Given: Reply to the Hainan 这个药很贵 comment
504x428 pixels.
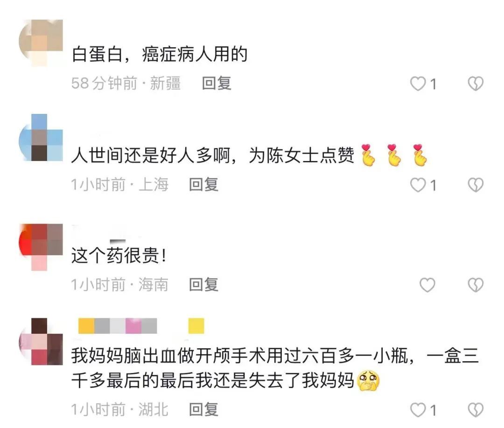Looking at the screenshot, I should click(204, 285).
